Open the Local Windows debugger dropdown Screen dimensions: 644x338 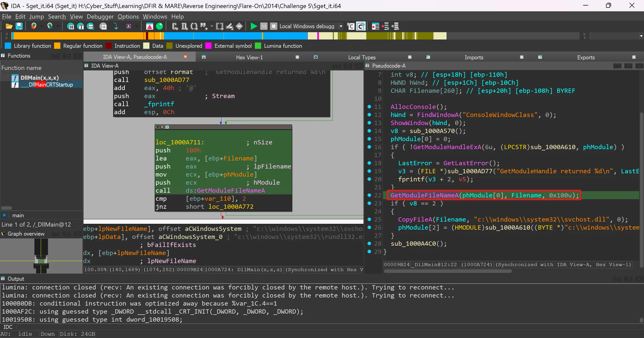point(341,26)
